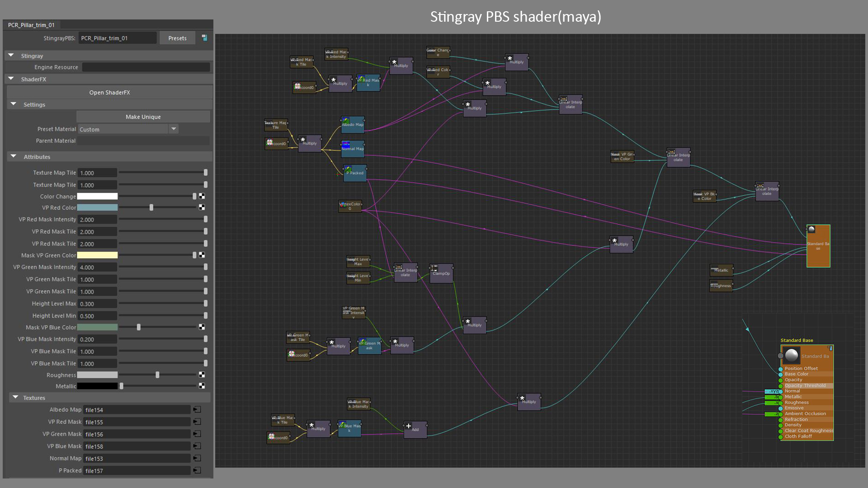This screenshot has height=488, width=868.
Task: Select the VertexColor0 node in graph
Action: coord(350,206)
